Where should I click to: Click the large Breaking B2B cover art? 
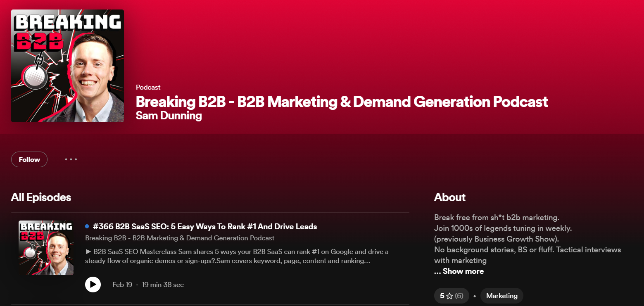[67, 66]
